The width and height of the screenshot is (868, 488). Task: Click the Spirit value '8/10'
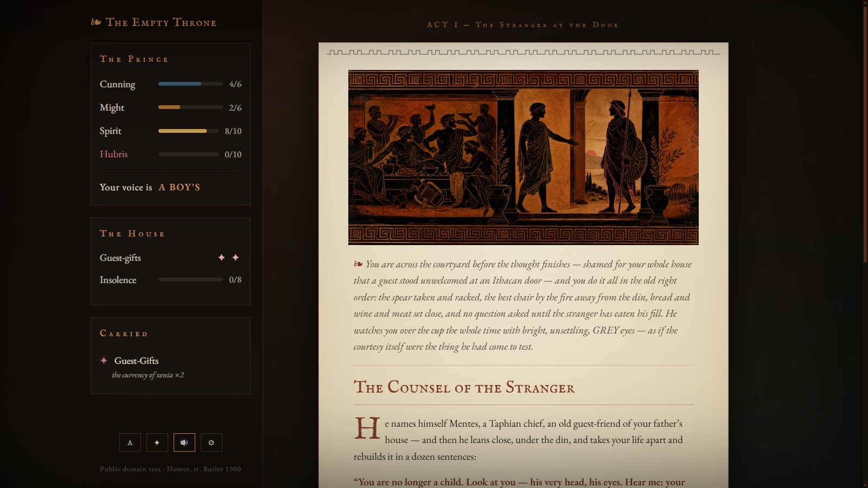pos(233,131)
